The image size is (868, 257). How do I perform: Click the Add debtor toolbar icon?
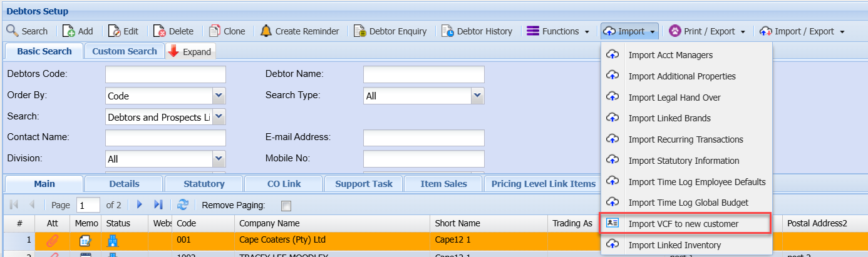[x=69, y=31]
